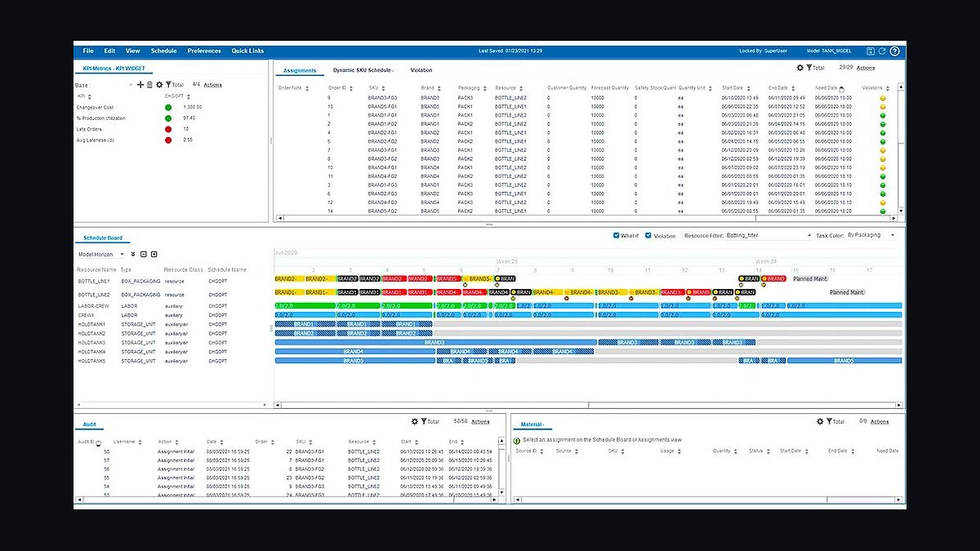The width and height of the screenshot is (980, 551).
Task: Toggle the Violation checkbox on Schedule Board
Action: (x=648, y=236)
